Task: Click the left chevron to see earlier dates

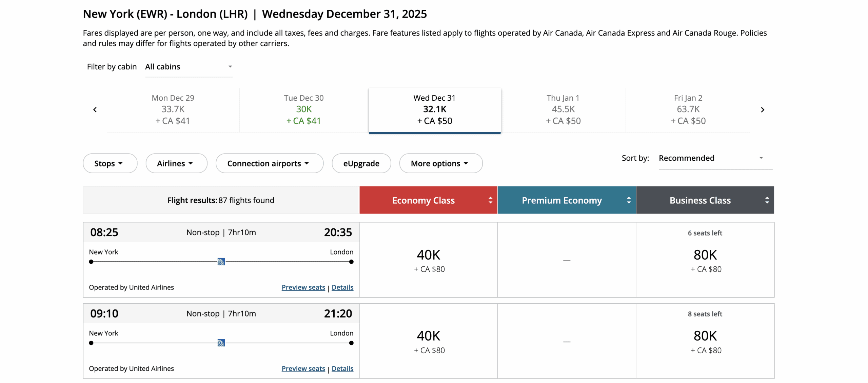Action: click(x=95, y=109)
